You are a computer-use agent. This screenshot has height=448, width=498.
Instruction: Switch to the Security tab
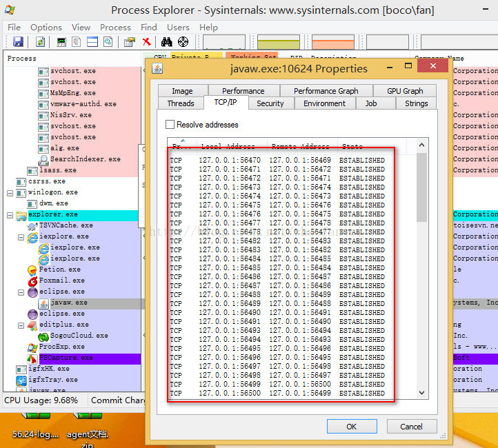point(270,103)
